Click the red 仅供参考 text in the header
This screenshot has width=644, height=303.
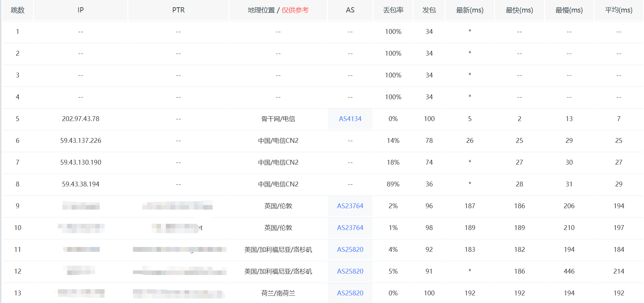pos(295,10)
